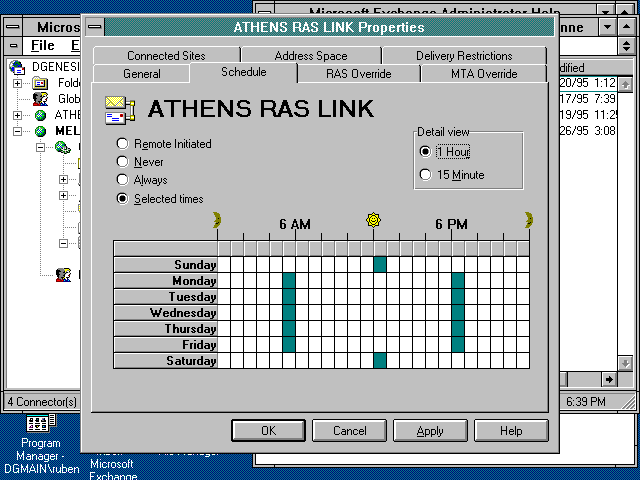Image resolution: width=640 pixels, height=480 pixels.
Task: Switch to the Delivery Restrictions tab
Action: [x=464, y=56]
